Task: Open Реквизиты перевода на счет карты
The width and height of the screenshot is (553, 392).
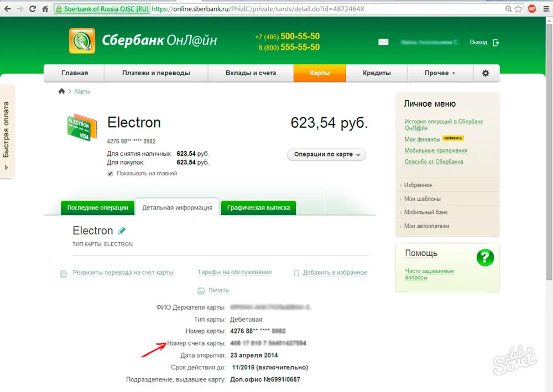Action: [123, 273]
